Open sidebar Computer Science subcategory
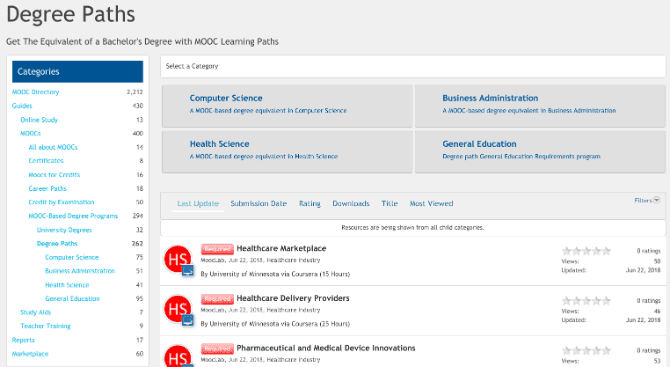670x367 pixels. click(72, 257)
